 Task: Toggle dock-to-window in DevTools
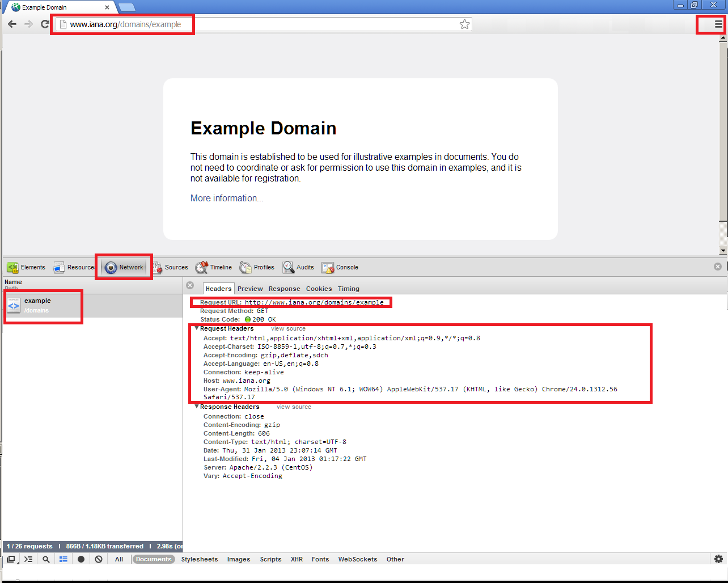(x=11, y=559)
